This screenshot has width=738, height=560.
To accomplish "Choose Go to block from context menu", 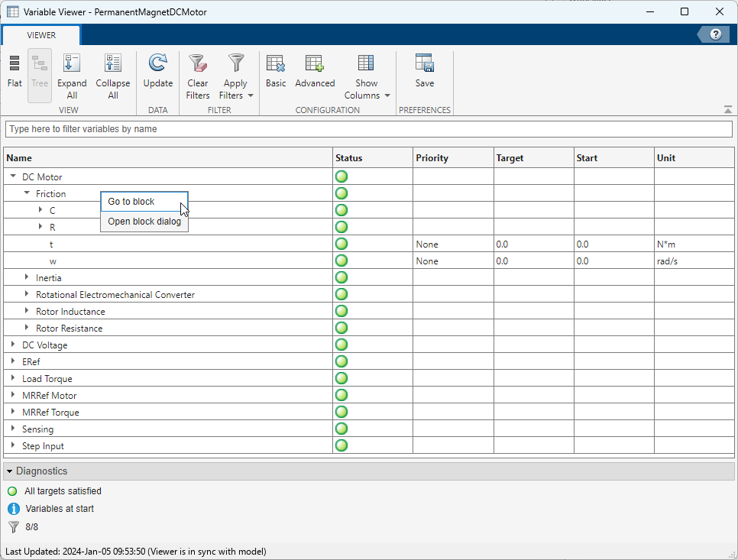I will tap(131, 202).
